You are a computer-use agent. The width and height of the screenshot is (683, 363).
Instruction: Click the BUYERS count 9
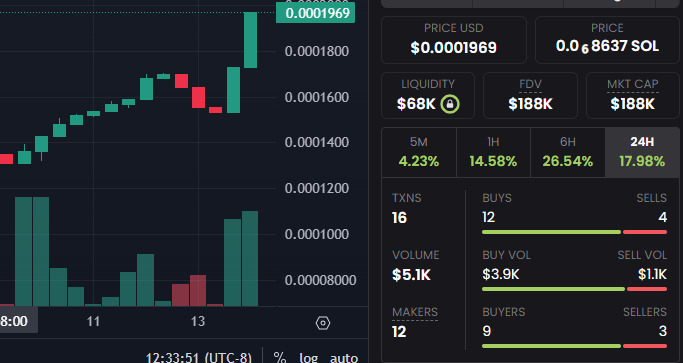point(487,331)
